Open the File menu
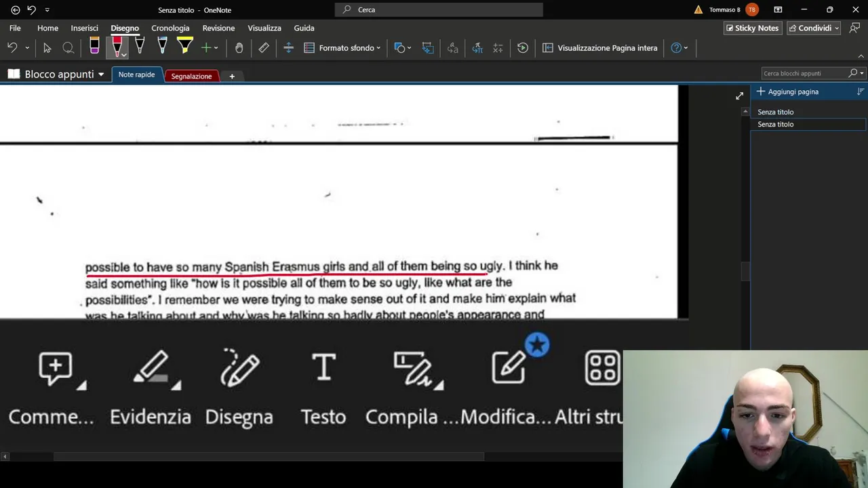The width and height of the screenshot is (868, 488). point(15,28)
